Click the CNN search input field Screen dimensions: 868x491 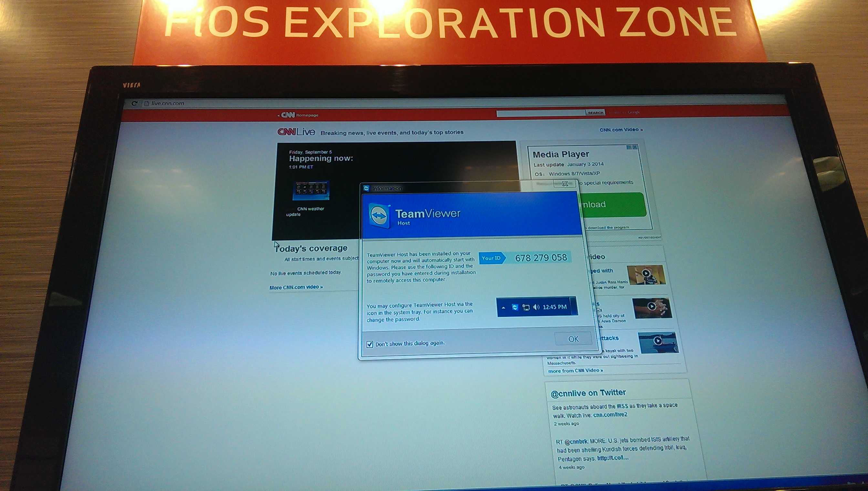[x=540, y=113]
